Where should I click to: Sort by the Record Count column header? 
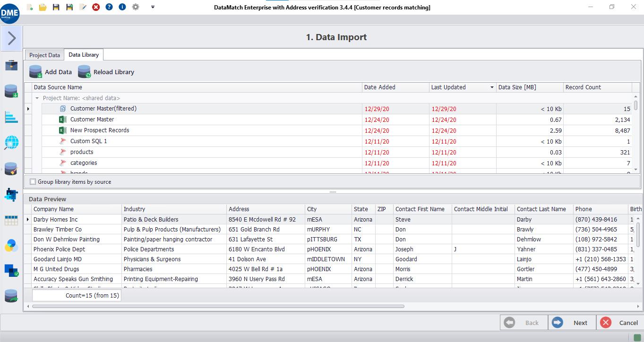[x=598, y=87]
